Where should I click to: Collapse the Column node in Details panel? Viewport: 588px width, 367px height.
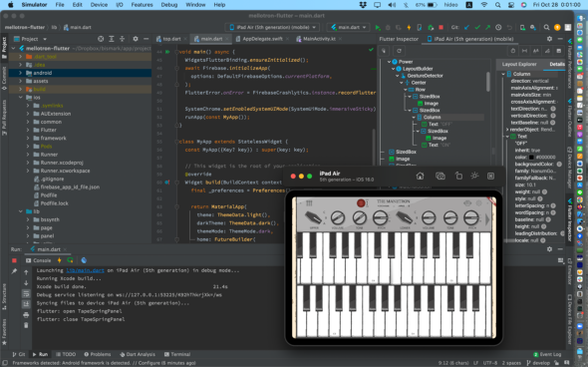(503, 74)
